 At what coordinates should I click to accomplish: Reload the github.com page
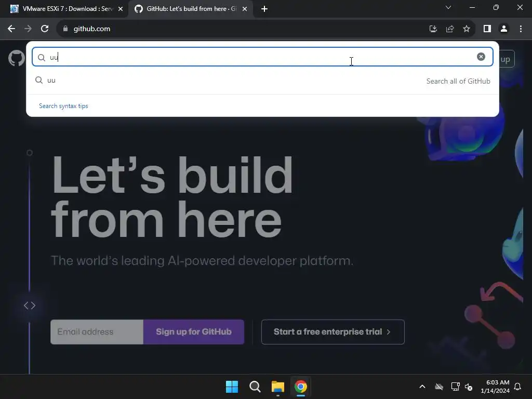(x=45, y=29)
